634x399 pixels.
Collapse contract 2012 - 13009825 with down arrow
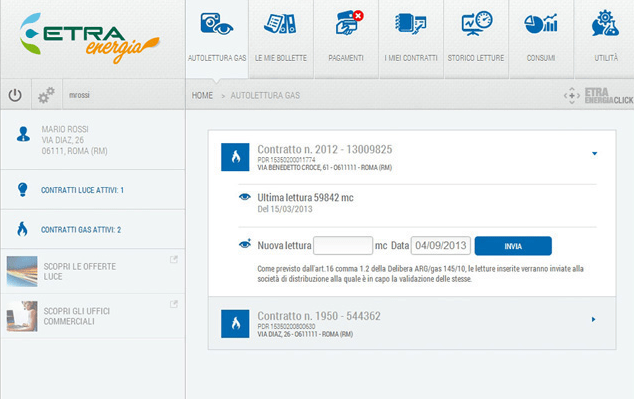click(x=594, y=153)
